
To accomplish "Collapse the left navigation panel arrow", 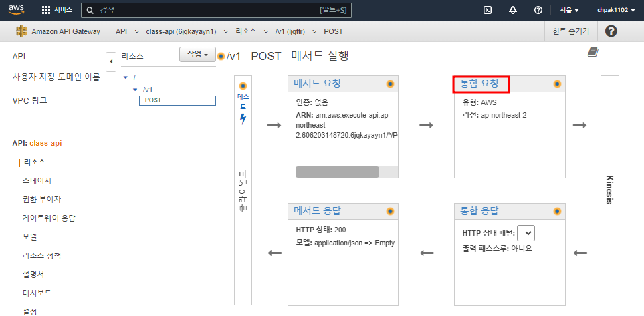I will [x=111, y=62].
